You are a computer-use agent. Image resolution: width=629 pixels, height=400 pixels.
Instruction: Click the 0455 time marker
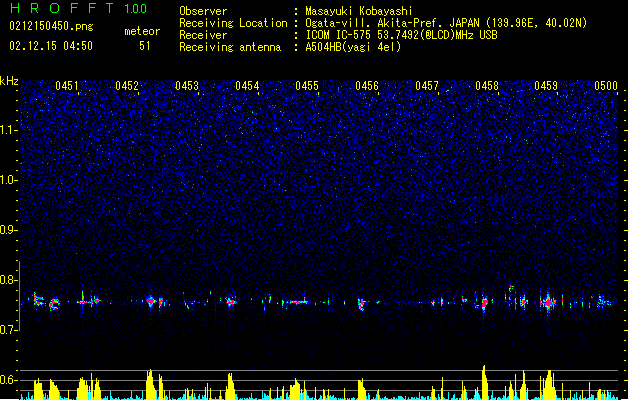(307, 85)
